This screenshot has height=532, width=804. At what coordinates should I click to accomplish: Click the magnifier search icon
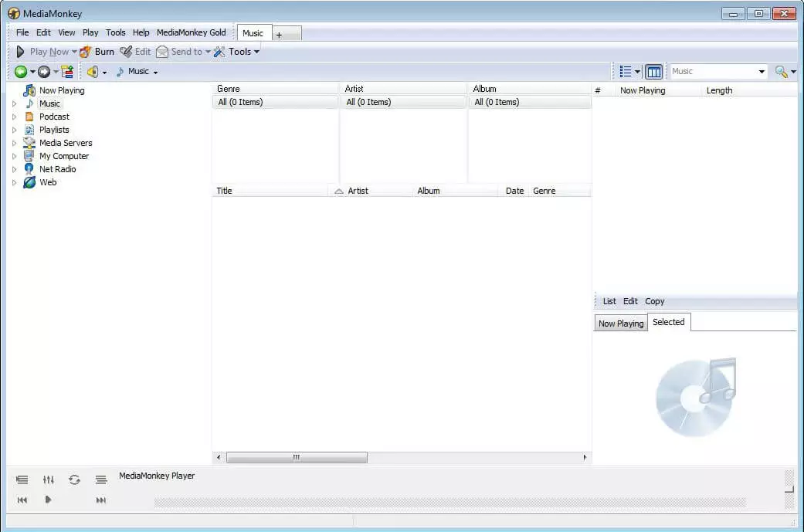click(x=782, y=72)
